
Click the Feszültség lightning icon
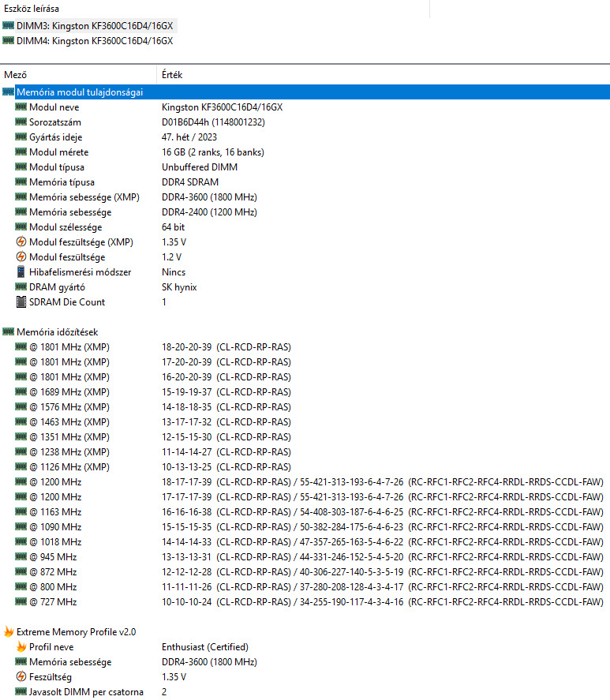tap(21, 676)
